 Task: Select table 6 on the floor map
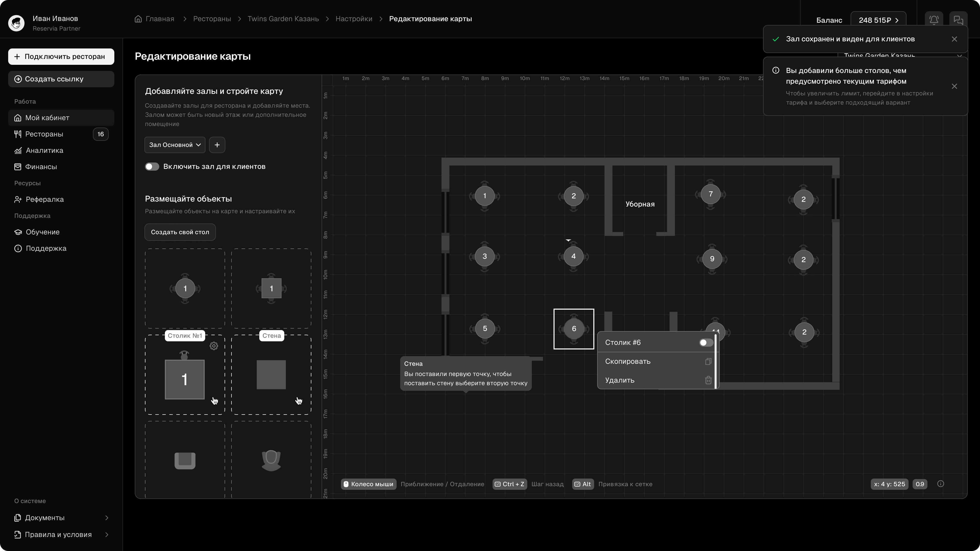(574, 329)
